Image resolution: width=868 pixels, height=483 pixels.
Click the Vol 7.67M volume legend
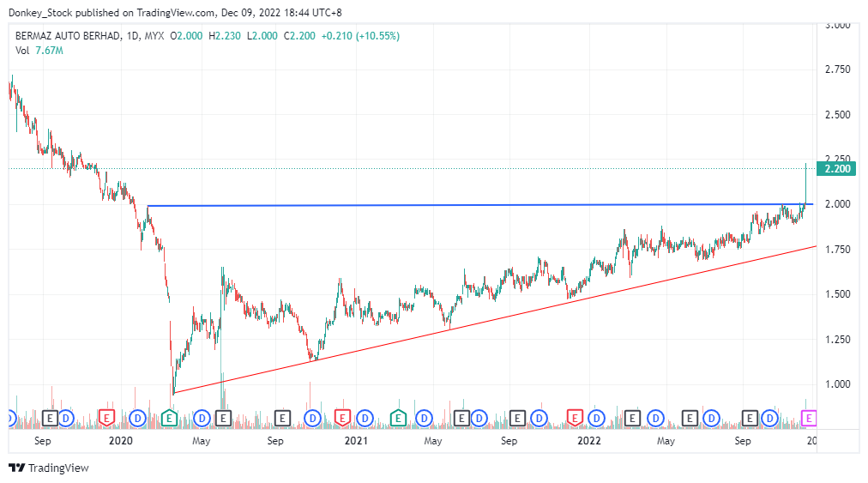[x=39, y=51]
